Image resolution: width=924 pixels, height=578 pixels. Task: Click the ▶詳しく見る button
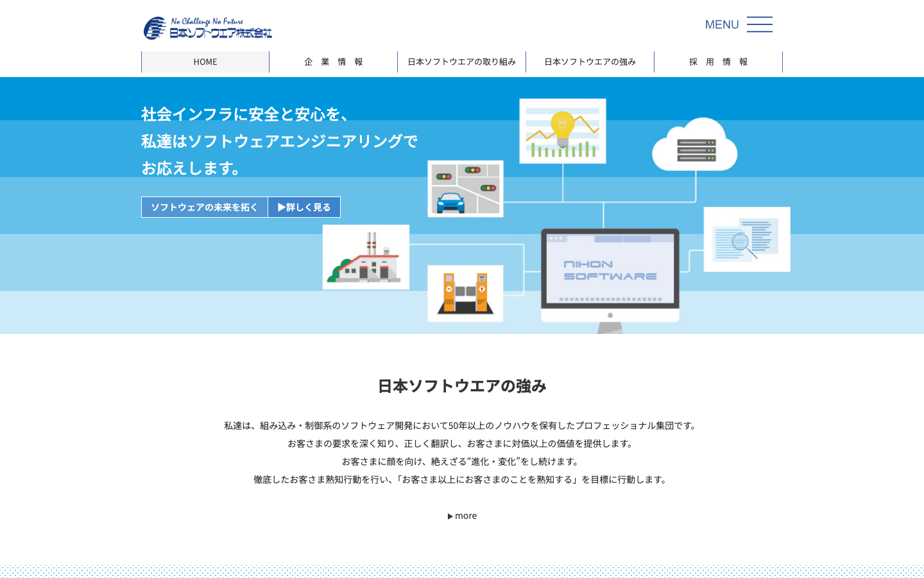click(x=304, y=207)
